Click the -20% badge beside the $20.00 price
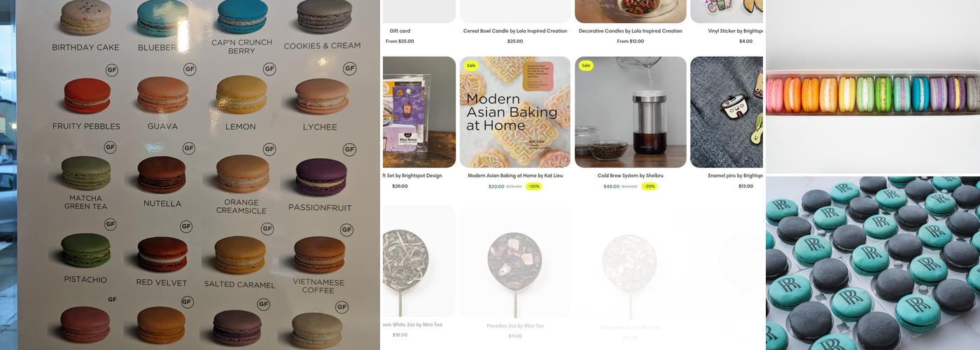This screenshot has height=350, width=980. point(534,187)
